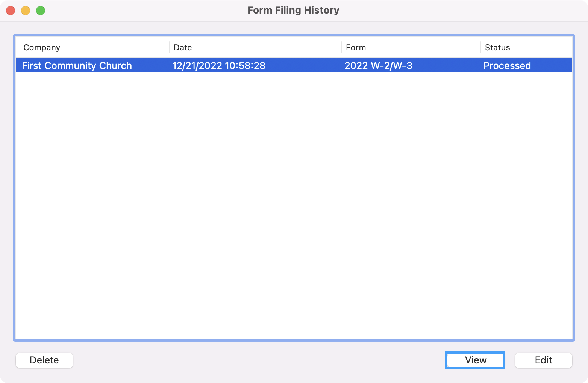The height and width of the screenshot is (383, 588).
Task: Click the Edit button
Action: point(543,360)
